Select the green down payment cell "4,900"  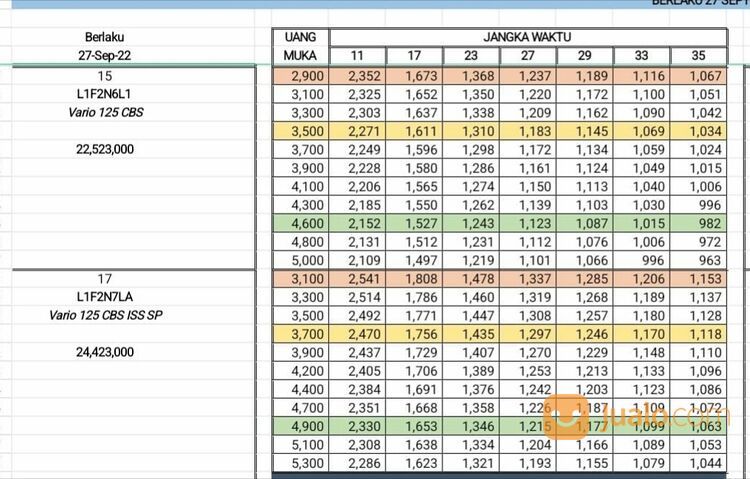[301, 426]
